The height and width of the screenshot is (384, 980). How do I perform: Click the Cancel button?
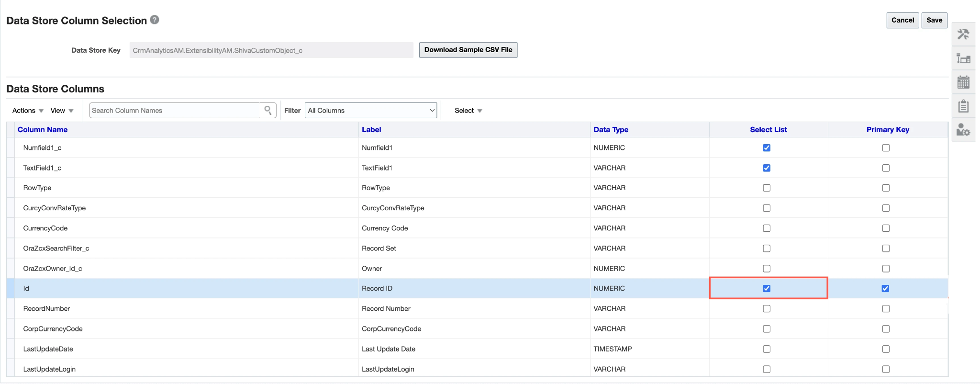902,20
